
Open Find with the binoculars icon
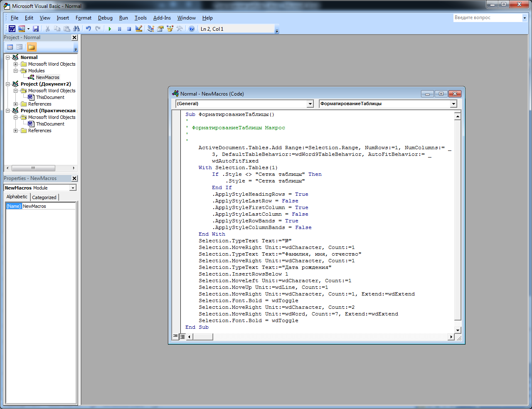(x=76, y=29)
